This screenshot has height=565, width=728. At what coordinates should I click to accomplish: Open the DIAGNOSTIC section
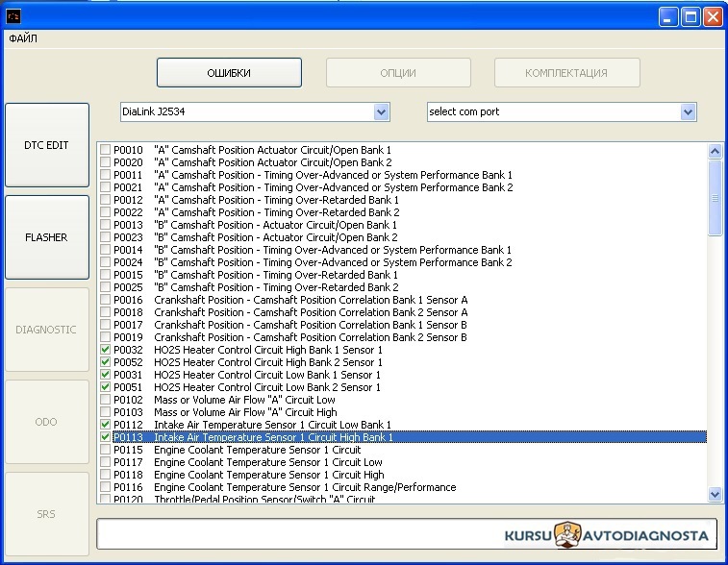coord(47,330)
